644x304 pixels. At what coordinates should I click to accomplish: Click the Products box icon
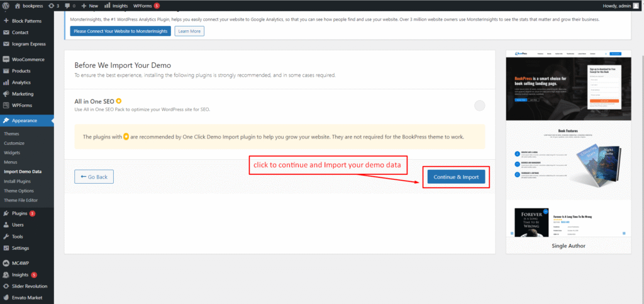tap(6, 70)
